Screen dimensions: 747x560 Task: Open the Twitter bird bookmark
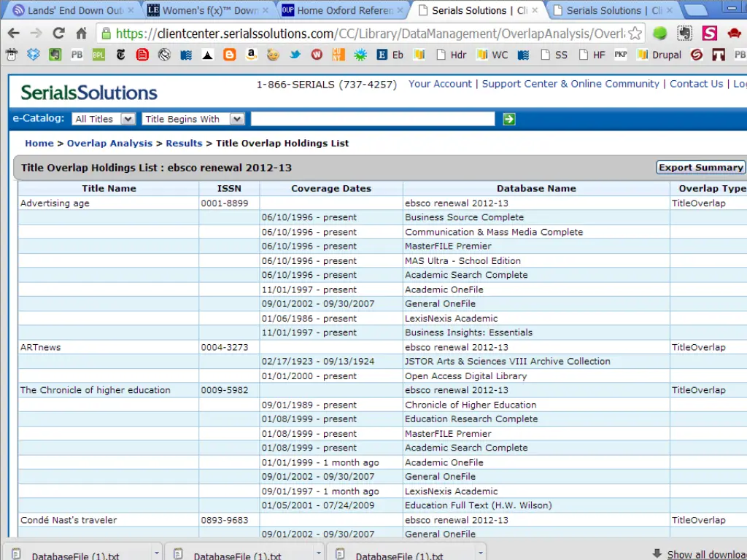tap(295, 55)
